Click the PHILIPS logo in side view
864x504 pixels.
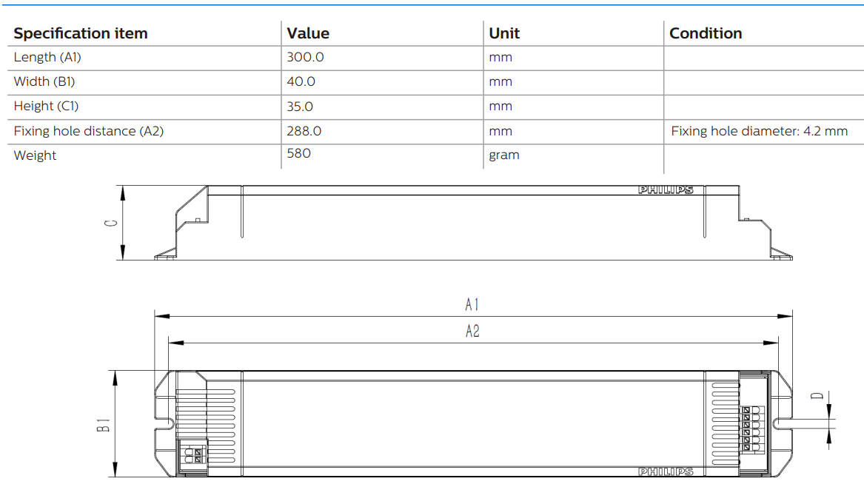pos(666,190)
